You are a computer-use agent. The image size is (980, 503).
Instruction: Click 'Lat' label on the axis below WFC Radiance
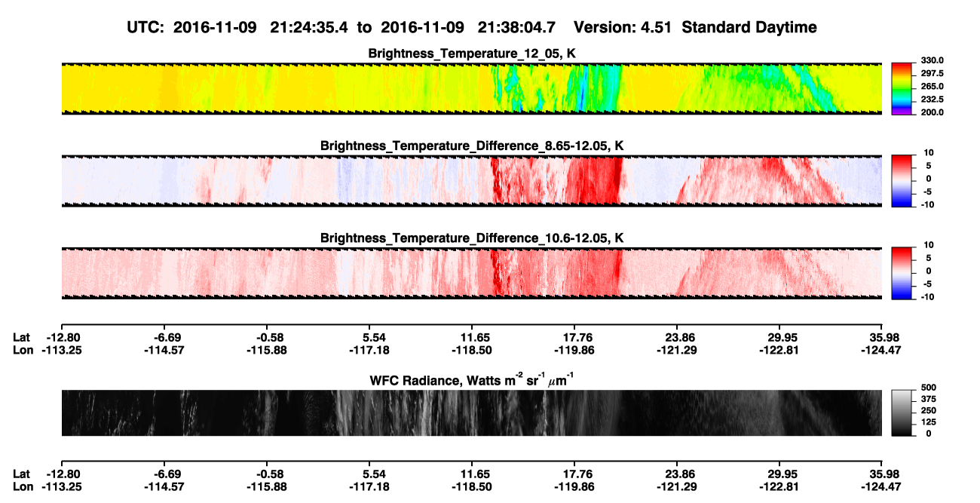22,474
